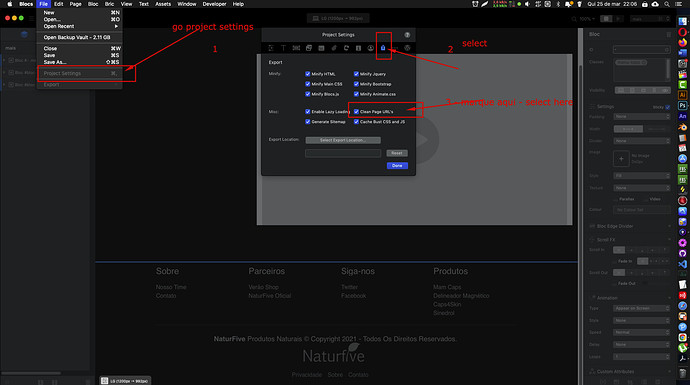Click the add image plus button
Screen dimensions: 690x385
click(x=621, y=159)
